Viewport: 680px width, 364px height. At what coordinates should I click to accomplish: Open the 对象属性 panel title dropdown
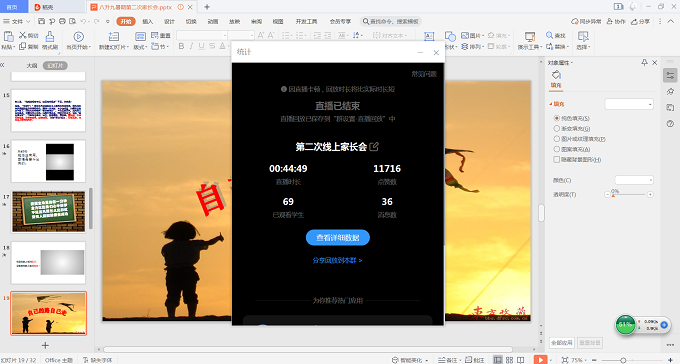(572, 63)
